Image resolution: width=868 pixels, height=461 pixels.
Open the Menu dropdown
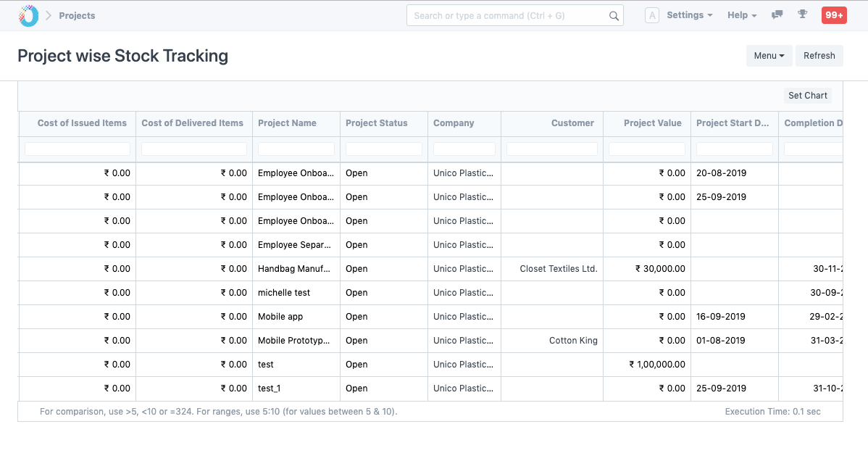[769, 55]
